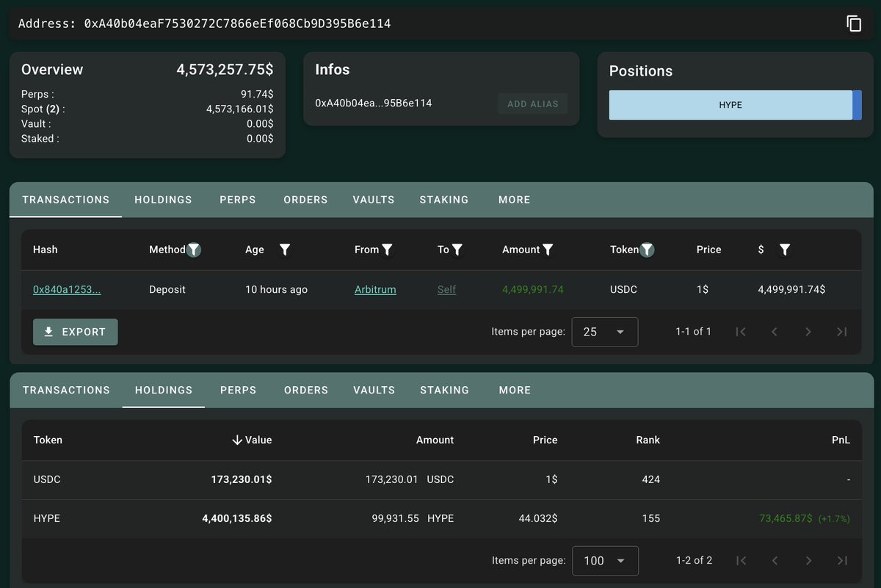The height and width of the screenshot is (588, 881).
Task: Click the dark blue position bar segment
Action: pyautogui.click(x=857, y=105)
